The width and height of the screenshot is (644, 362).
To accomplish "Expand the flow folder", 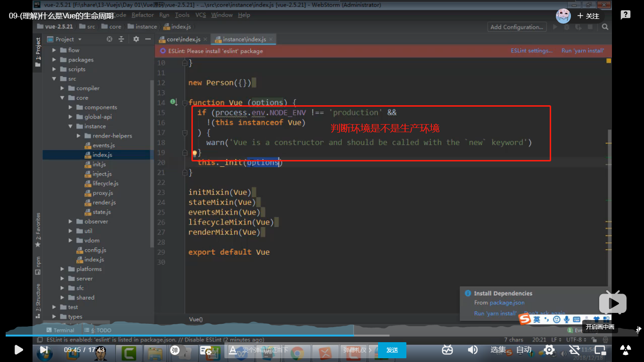I will pos(54,50).
